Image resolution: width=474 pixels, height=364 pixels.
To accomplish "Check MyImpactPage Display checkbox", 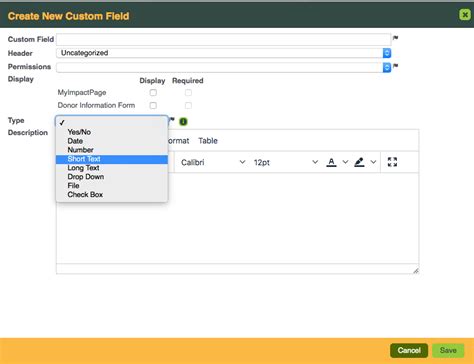I will (x=153, y=92).
